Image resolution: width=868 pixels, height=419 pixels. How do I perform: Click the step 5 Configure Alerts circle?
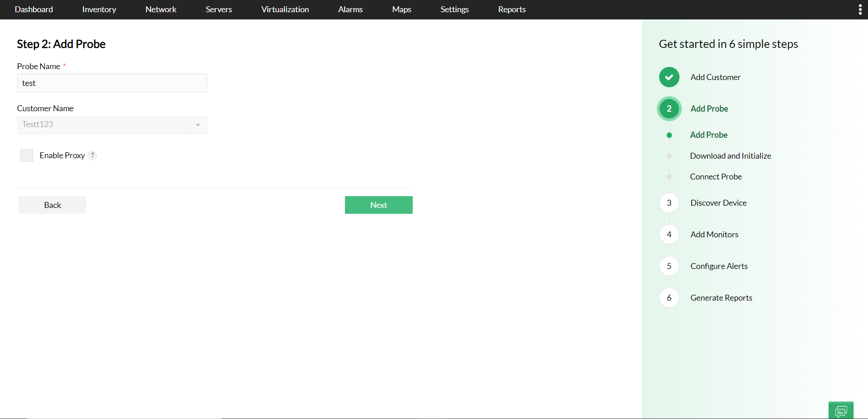[x=669, y=266]
